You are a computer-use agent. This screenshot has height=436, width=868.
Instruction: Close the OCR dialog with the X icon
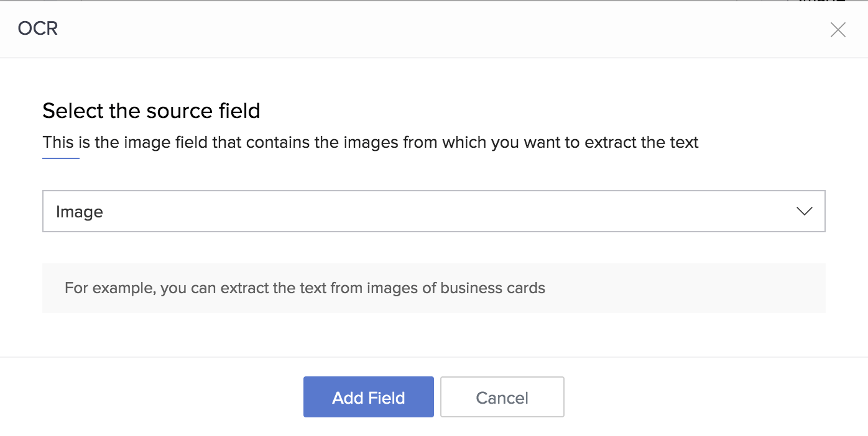(x=838, y=29)
